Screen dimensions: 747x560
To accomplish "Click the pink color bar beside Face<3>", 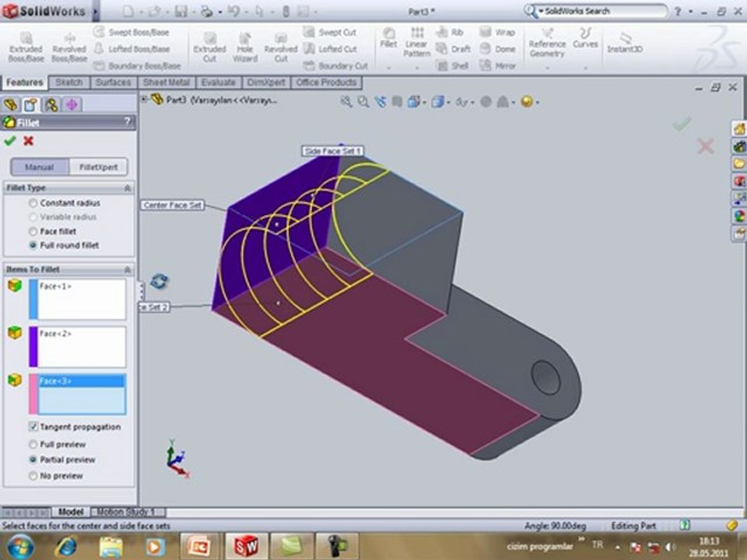I will click(x=33, y=394).
